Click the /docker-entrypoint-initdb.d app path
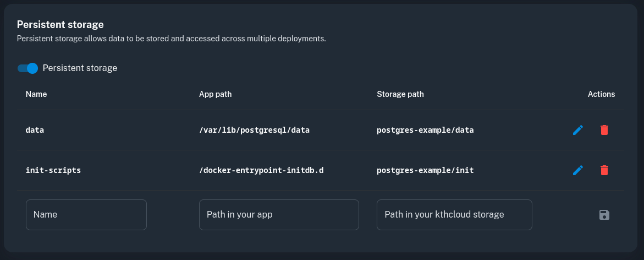 point(261,171)
